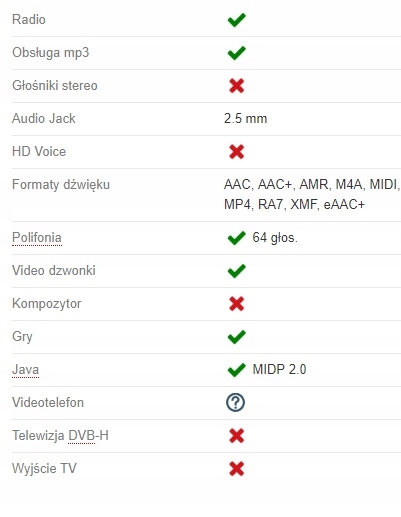Click the green checkmark next to Gry
The image size is (401, 517).
(x=236, y=337)
